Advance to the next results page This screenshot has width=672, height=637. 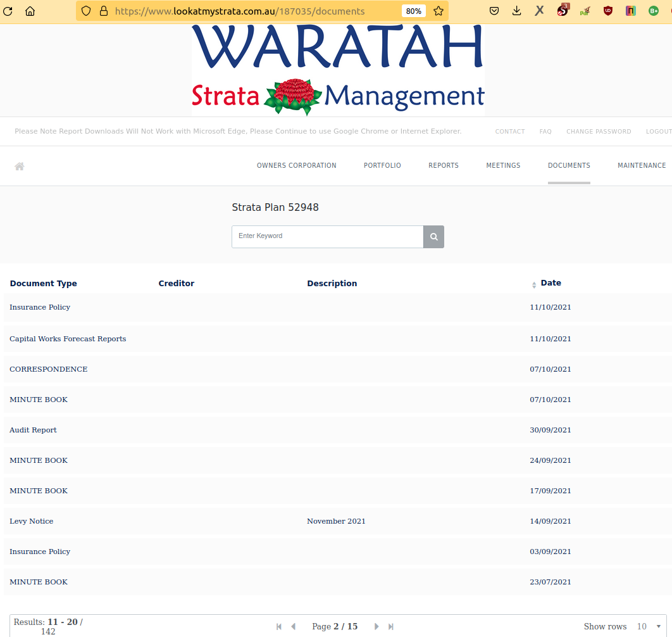coord(376,626)
